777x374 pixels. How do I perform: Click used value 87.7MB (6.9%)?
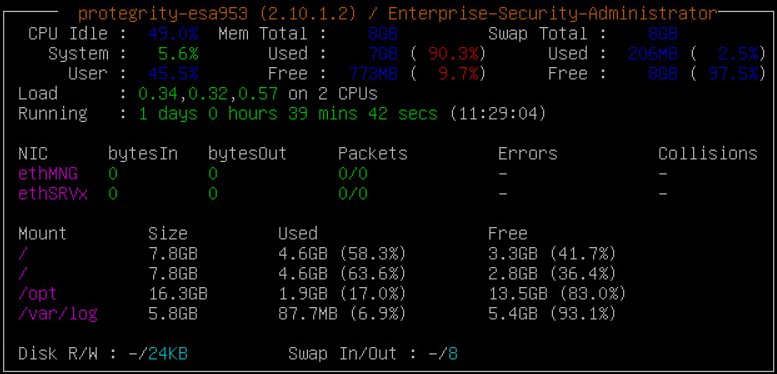(342, 314)
